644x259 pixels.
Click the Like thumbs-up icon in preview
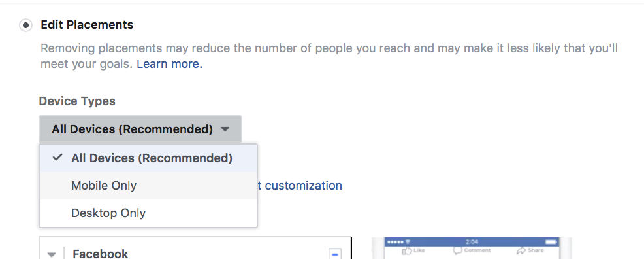click(x=407, y=250)
